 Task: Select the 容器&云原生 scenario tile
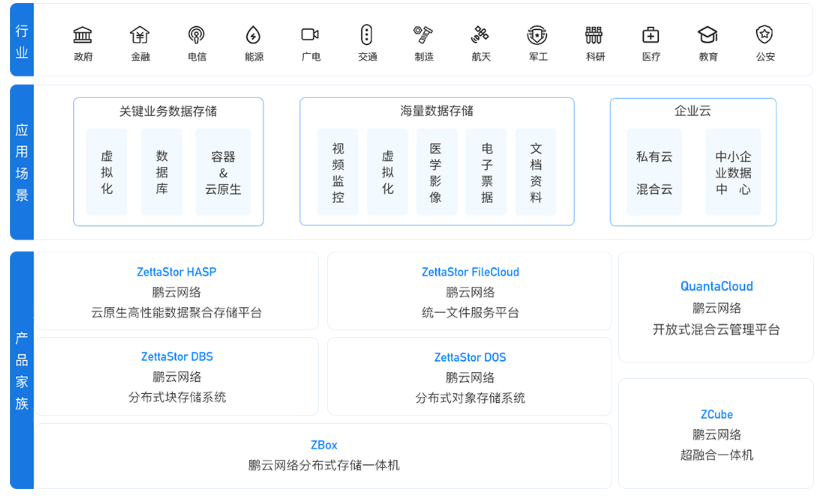pyautogui.click(x=223, y=172)
